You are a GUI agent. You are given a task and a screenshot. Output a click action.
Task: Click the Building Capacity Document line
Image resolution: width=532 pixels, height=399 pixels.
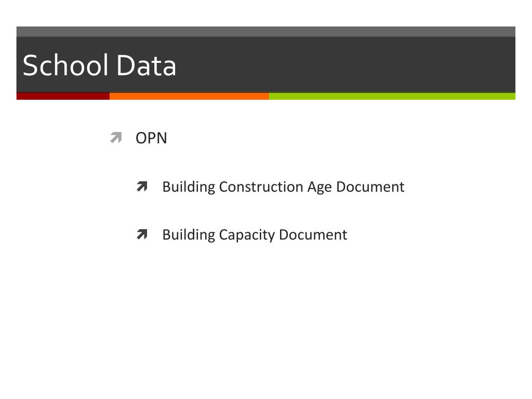255,235
